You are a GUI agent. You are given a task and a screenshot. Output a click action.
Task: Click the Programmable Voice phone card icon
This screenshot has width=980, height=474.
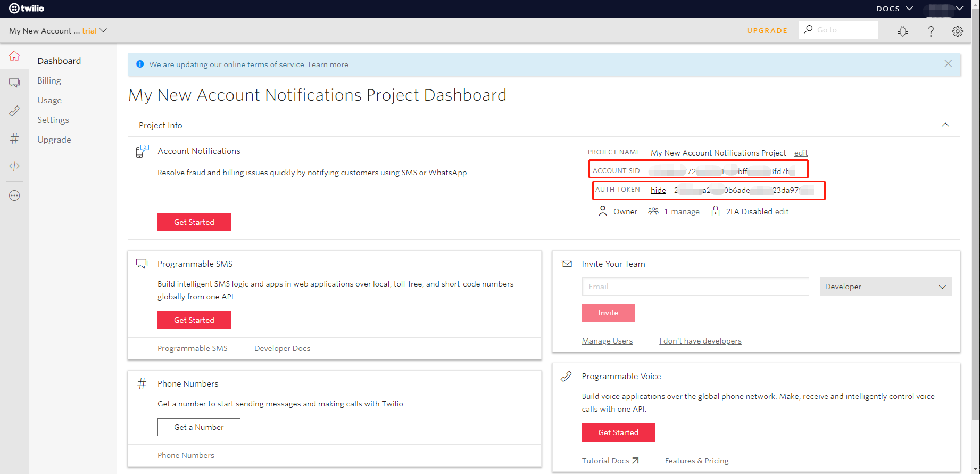point(566,376)
